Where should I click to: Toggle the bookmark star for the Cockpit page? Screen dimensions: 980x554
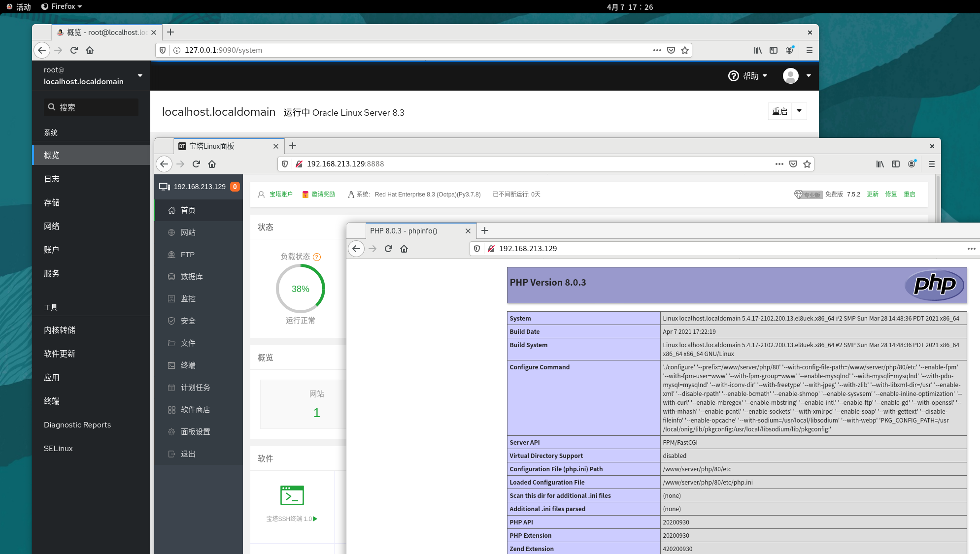[x=685, y=50]
